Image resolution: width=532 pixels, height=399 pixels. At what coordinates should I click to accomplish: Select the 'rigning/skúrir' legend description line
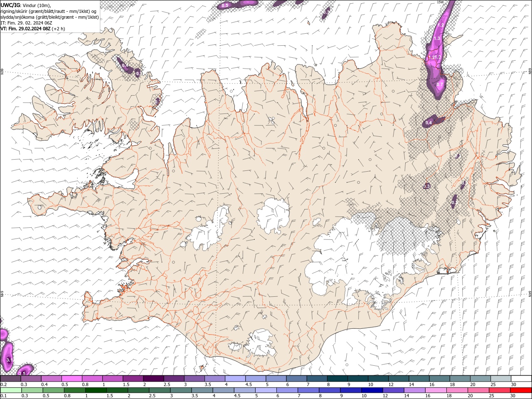pos(49,11)
